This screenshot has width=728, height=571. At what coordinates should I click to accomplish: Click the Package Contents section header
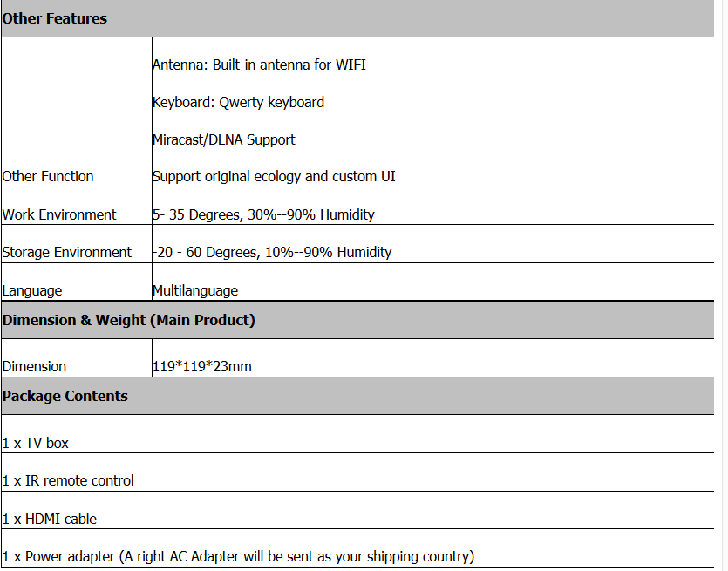click(65, 396)
